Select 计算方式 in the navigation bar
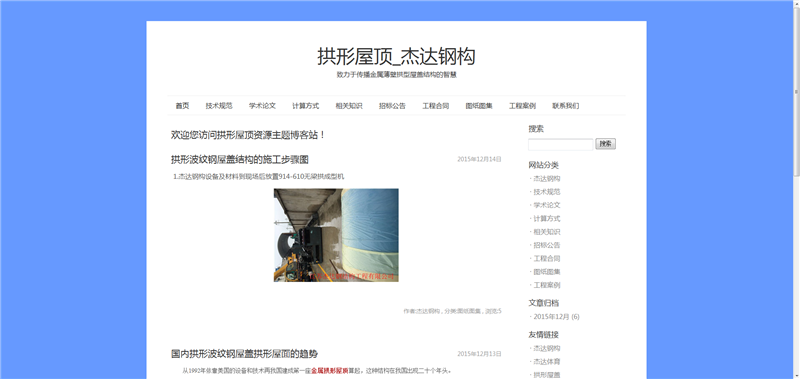This screenshot has width=800, height=379. (306, 106)
